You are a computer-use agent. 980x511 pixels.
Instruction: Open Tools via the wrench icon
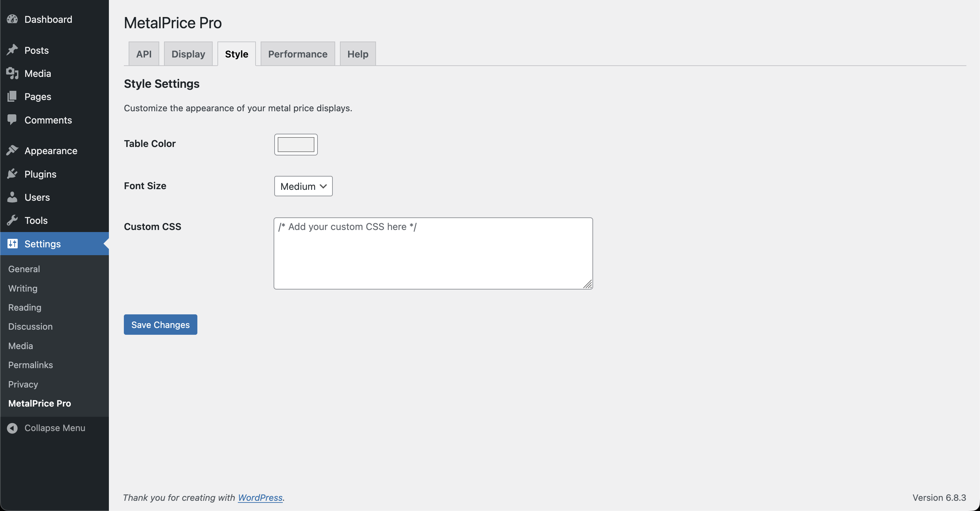tap(12, 220)
